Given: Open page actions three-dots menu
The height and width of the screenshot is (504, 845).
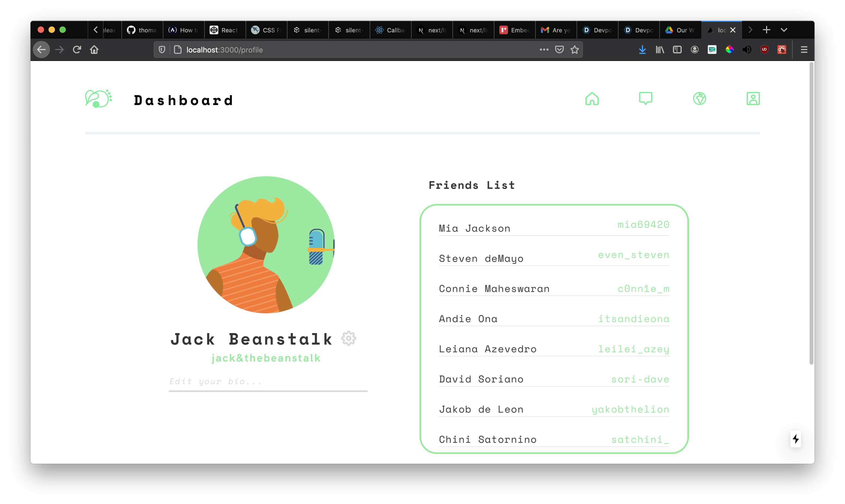Looking at the screenshot, I should pos(544,50).
